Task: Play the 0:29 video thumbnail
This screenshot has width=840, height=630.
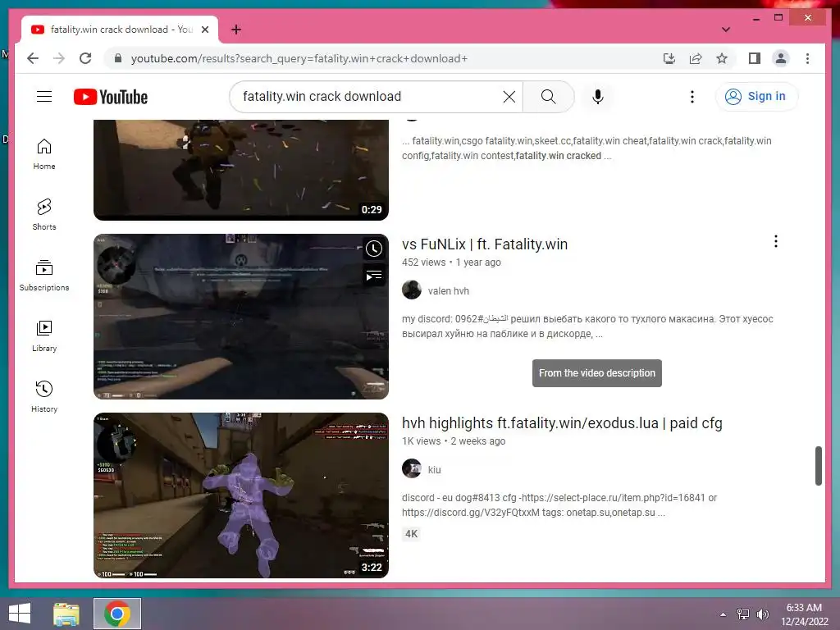Action: [241, 170]
